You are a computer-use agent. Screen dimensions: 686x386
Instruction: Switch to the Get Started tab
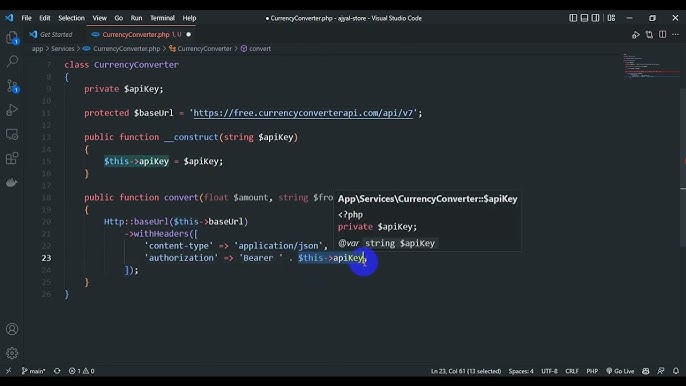click(51, 34)
